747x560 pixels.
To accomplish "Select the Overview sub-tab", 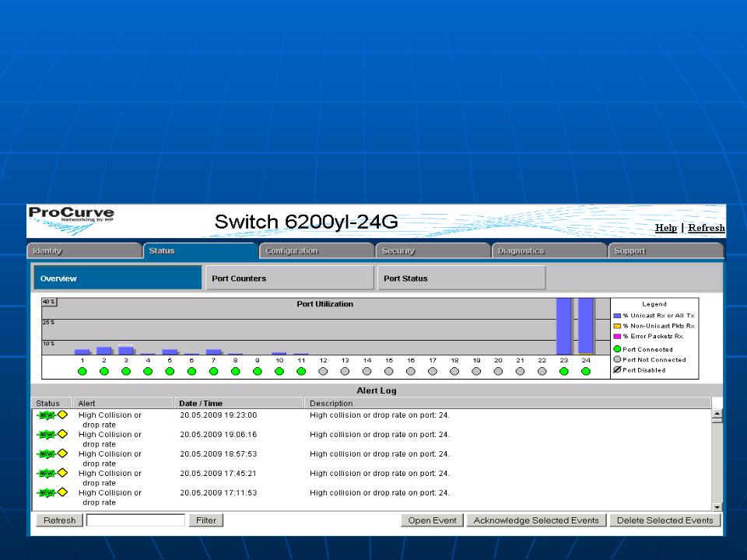I will pos(117,278).
